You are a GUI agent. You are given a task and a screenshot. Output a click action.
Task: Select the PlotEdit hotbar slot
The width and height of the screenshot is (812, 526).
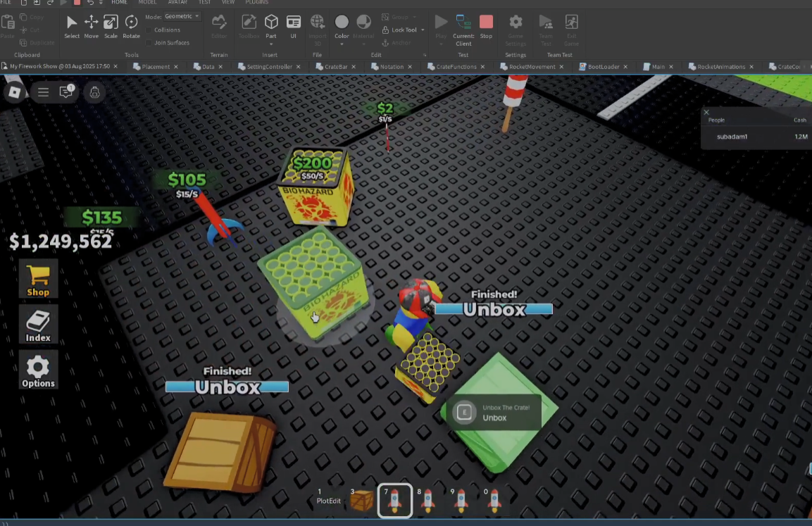point(329,496)
